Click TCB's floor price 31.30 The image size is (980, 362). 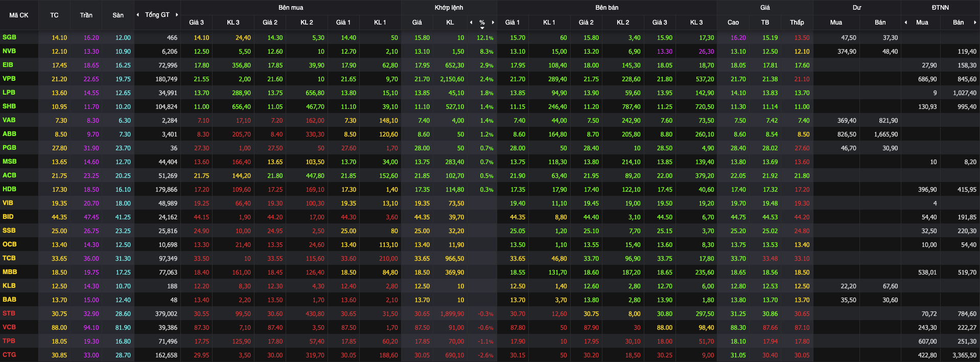tap(123, 259)
